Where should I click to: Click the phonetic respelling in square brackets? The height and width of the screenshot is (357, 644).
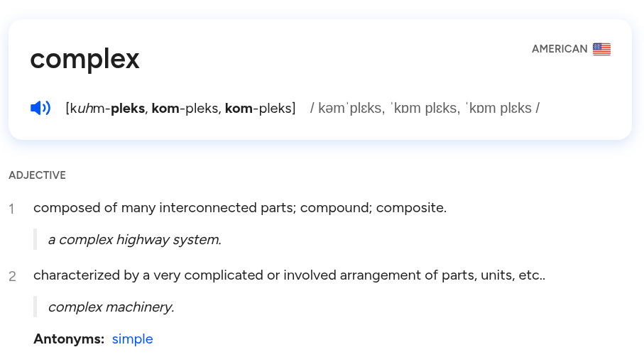coord(181,109)
